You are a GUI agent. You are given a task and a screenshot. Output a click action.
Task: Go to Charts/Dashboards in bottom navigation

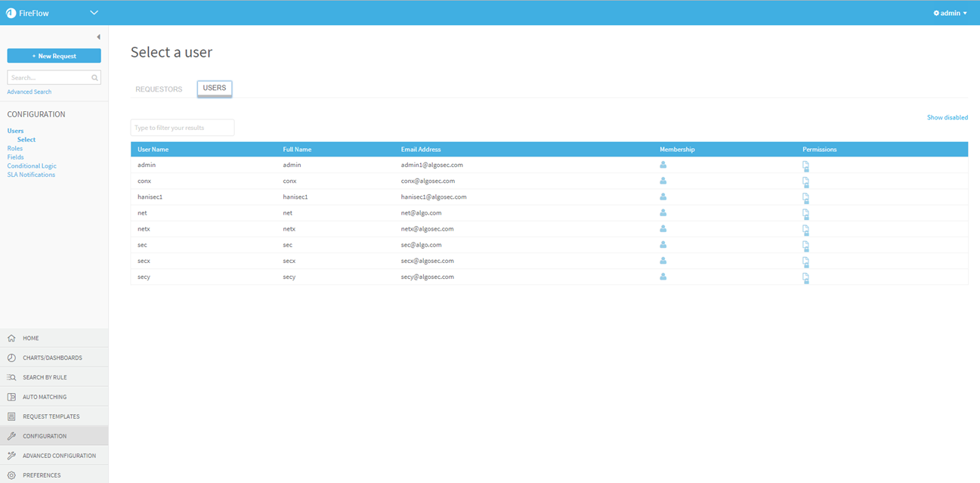coord(52,358)
